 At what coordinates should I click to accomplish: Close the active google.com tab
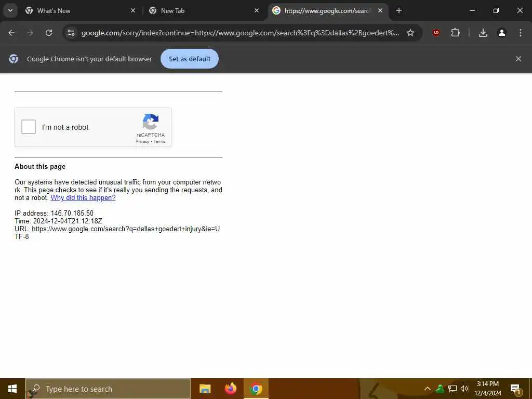coord(380,10)
